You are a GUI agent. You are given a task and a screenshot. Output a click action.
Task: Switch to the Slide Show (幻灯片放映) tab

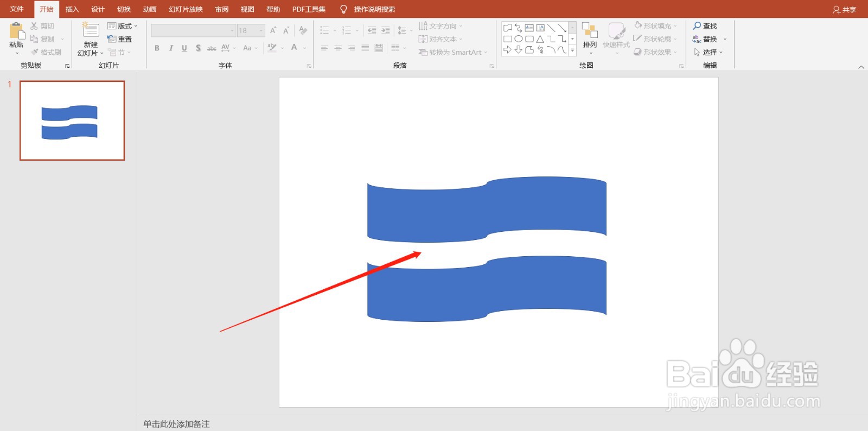[x=186, y=9]
